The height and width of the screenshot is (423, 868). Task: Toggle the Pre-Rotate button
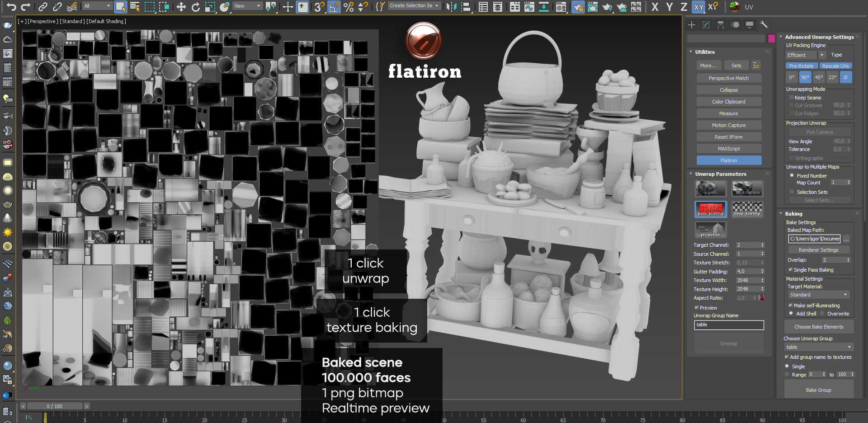point(802,66)
